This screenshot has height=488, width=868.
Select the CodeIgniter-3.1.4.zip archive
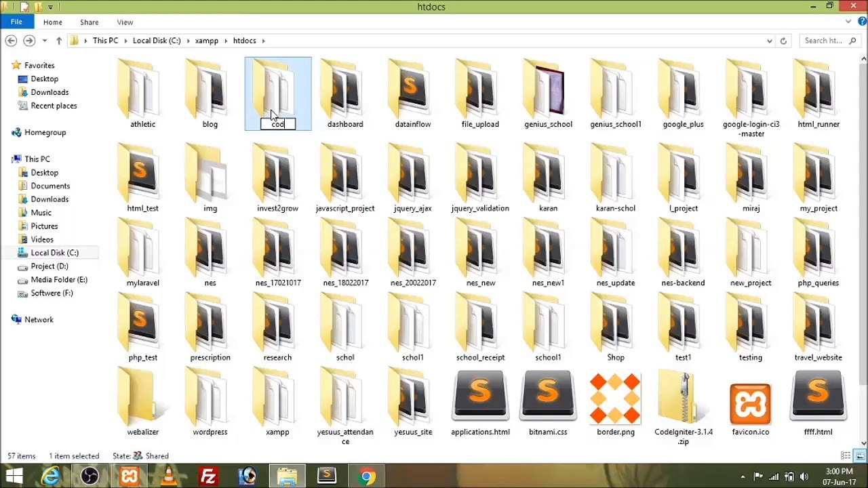[x=683, y=407]
